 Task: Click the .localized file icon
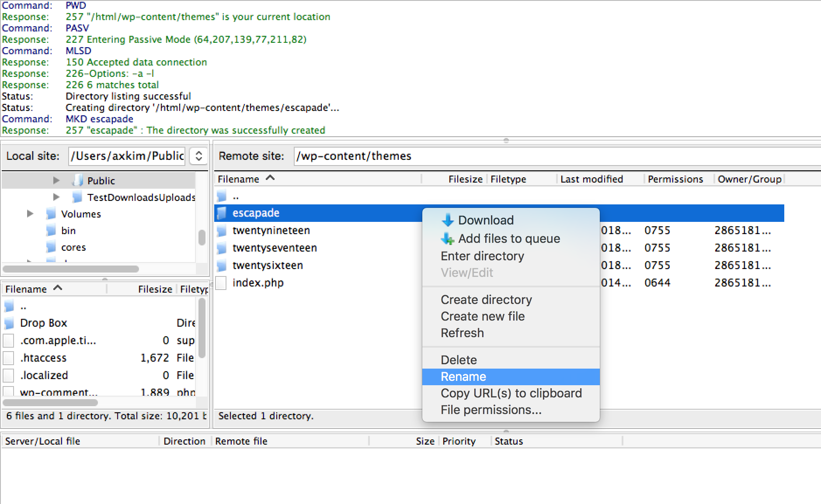(9, 375)
